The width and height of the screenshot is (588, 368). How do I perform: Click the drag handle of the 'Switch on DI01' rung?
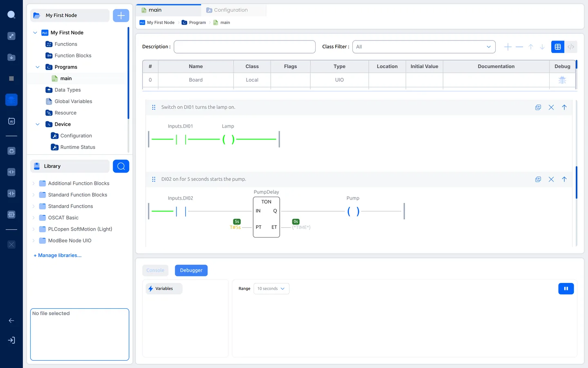tap(154, 107)
